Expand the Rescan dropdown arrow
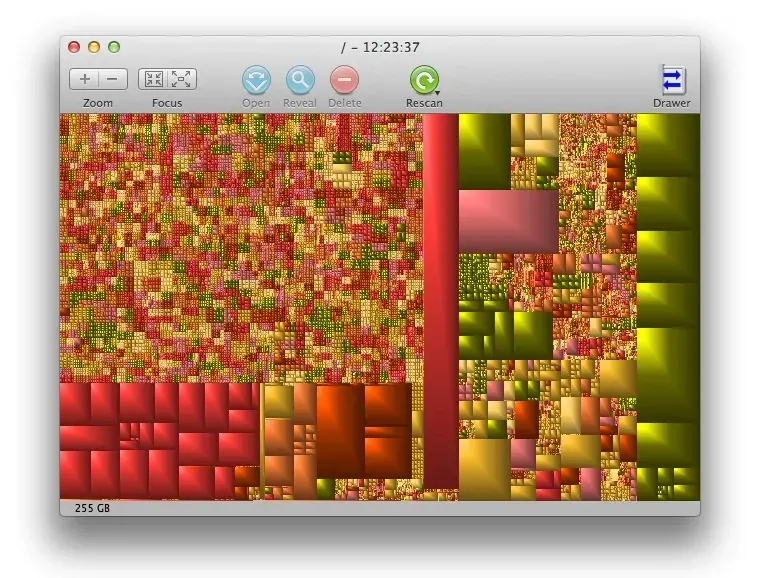Viewport: 757px width, 578px height. [438, 93]
